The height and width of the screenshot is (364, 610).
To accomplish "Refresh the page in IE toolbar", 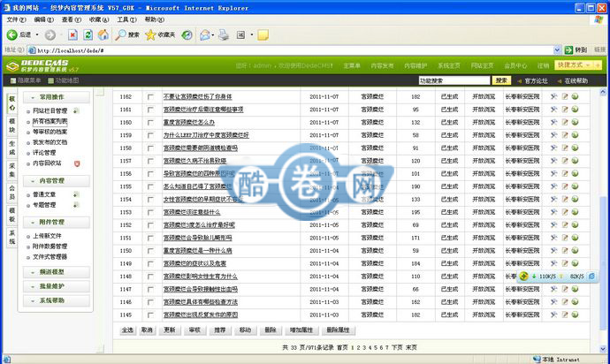I will 88,35.
